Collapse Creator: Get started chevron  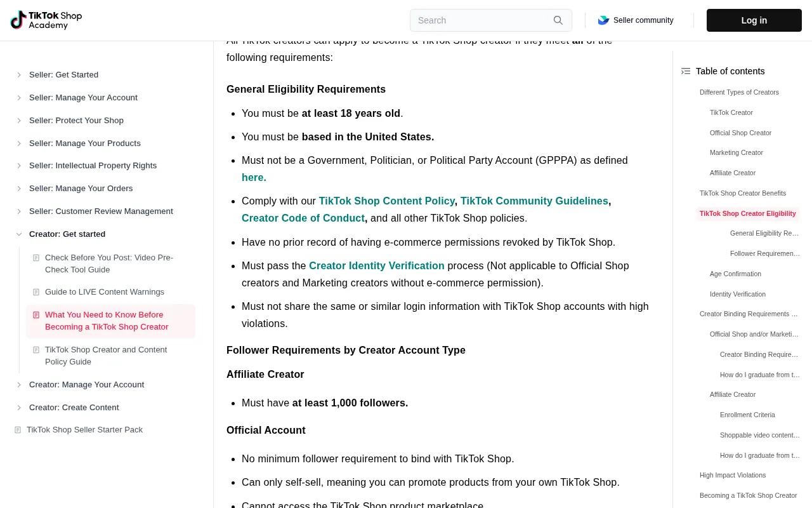(x=19, y=234)
